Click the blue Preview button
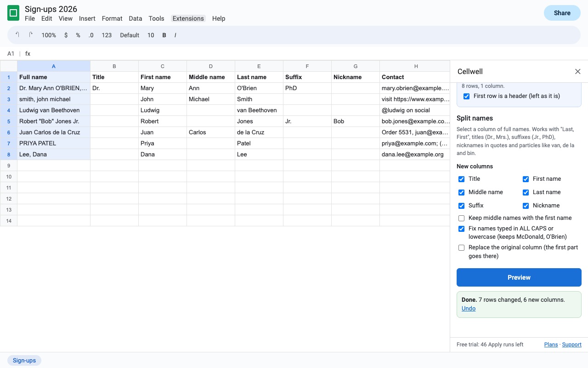Image resolution: width=588 pixels, height=368 pixels. 519,277
